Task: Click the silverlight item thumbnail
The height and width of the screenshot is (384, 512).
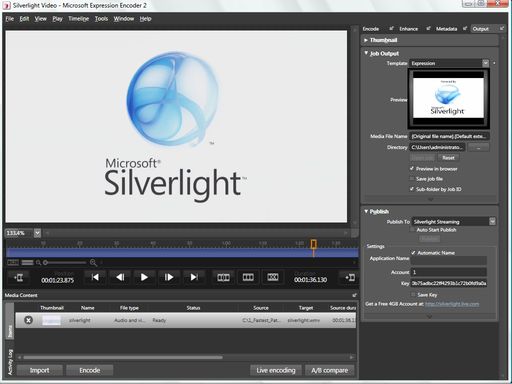Action: pyautogui.click(x=51, y=320)
